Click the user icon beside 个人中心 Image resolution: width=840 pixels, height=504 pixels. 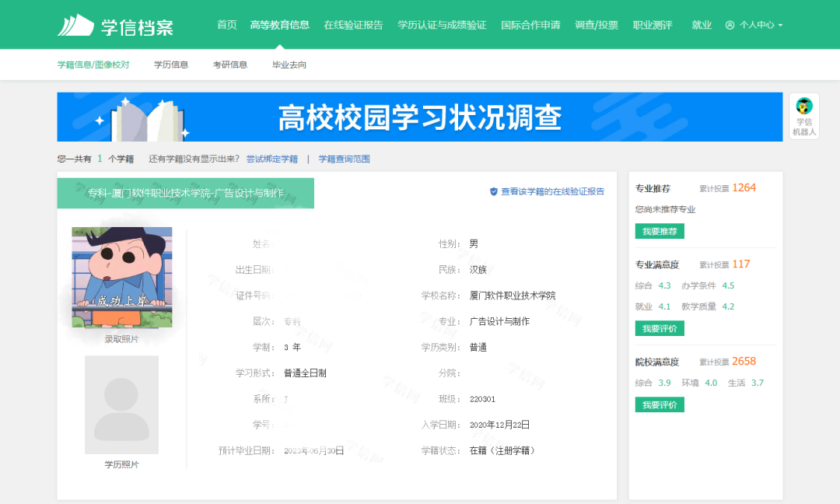[730, 25]
